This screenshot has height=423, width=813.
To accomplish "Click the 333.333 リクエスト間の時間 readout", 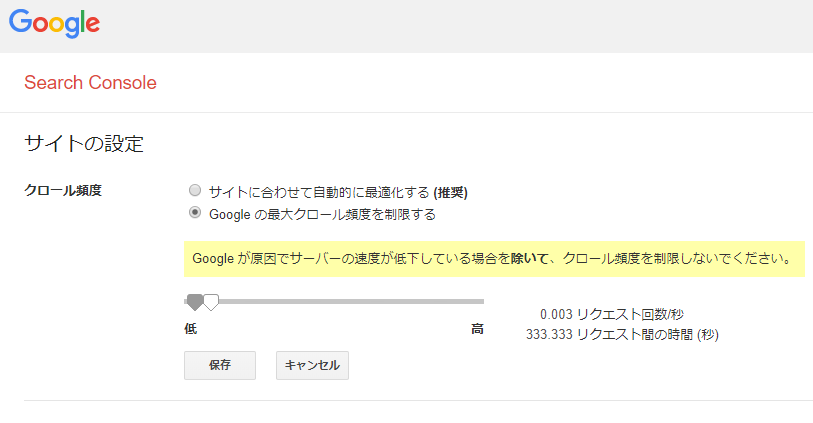I will pos(622,334).
